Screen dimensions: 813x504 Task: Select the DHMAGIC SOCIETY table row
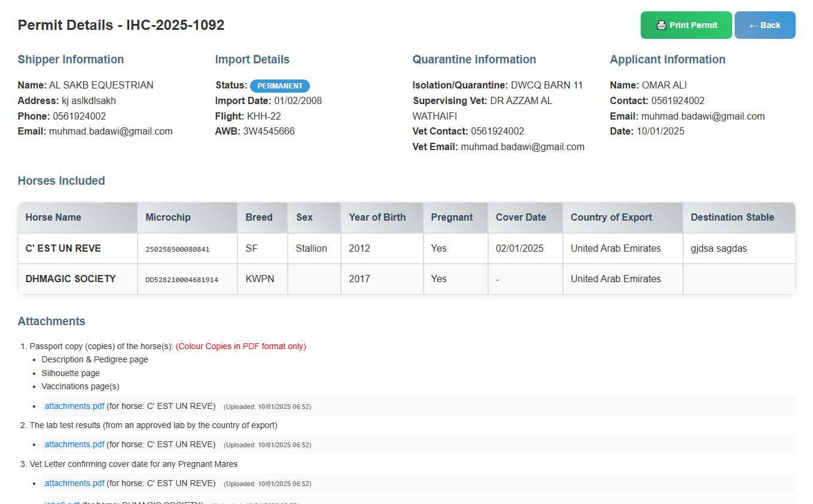click(x=406, y=279)
